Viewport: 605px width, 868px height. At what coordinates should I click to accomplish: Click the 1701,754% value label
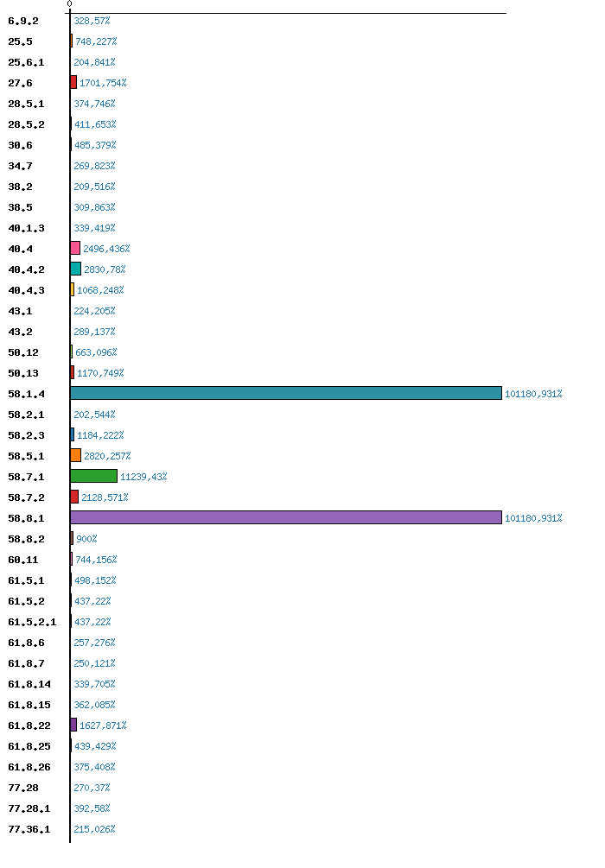click(x=103, y=83)
